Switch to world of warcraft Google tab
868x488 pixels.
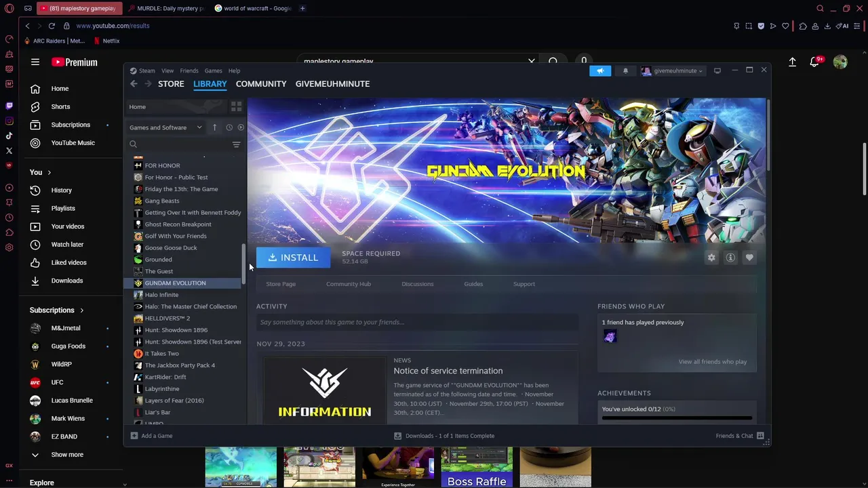click(x=252, y=8)
